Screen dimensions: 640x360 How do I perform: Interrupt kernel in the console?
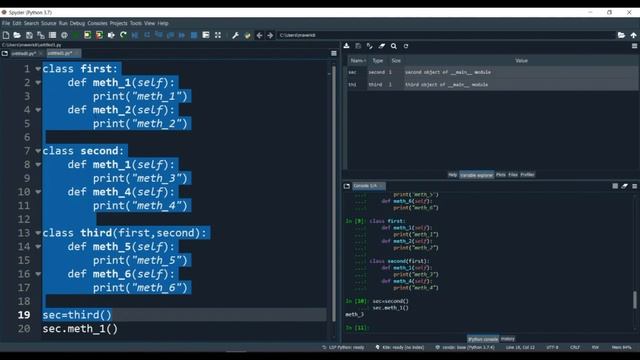pyautogui.click(x=615, y=186)
